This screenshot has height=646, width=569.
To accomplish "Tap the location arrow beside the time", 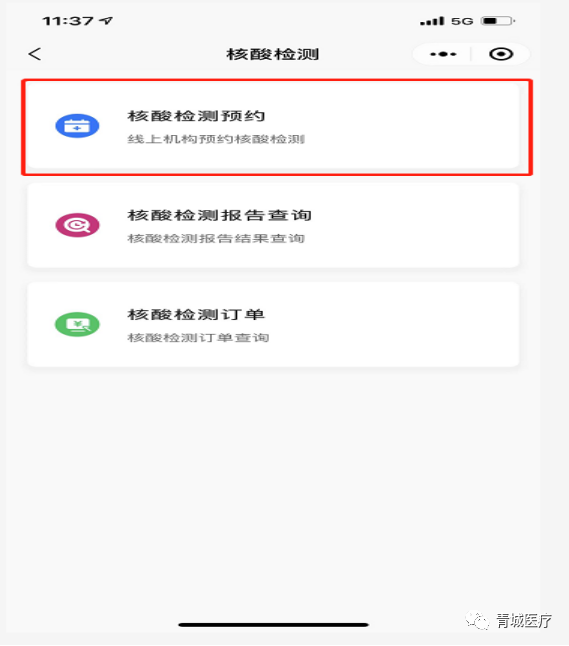I will pyautogui.click(x=106, y=20).
